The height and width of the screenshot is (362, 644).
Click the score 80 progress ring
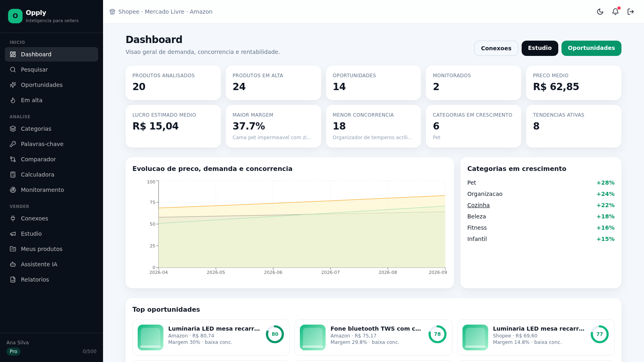coord(275,334)
